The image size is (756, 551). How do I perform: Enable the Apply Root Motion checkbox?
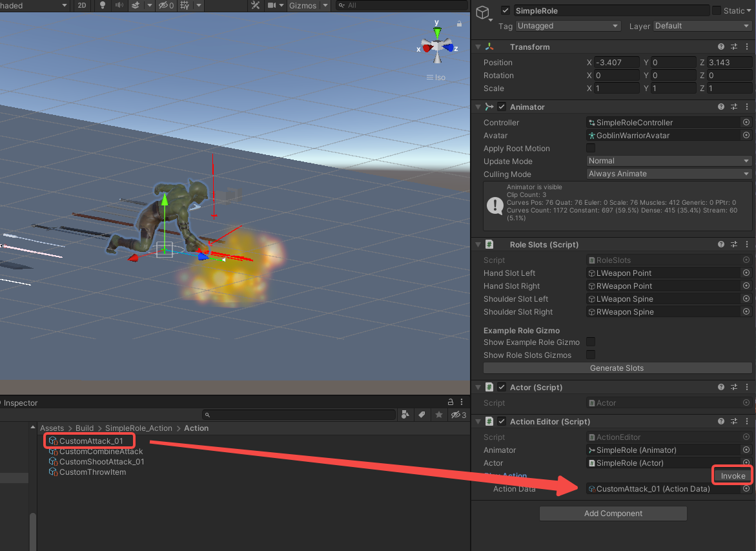(591, 149)
